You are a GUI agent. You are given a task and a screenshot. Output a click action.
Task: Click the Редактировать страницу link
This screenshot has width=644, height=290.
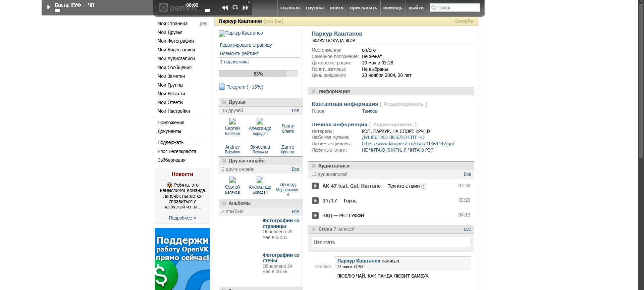point(246,45)
